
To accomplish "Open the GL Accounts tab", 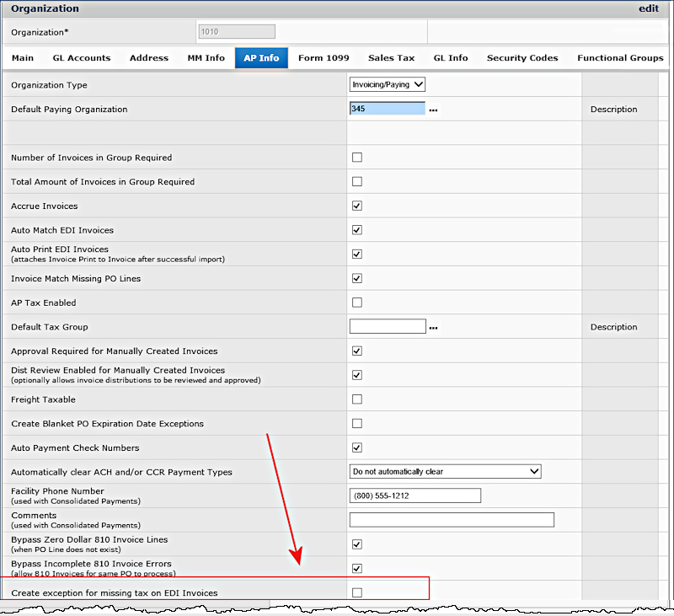I will [x=82, y=58].
